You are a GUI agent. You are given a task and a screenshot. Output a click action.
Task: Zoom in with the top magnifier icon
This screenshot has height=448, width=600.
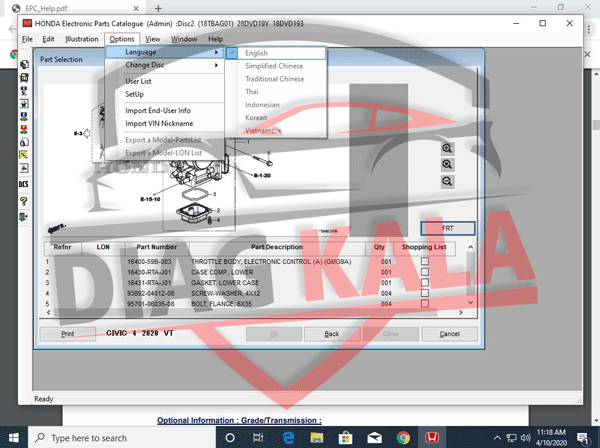(447, 148)
